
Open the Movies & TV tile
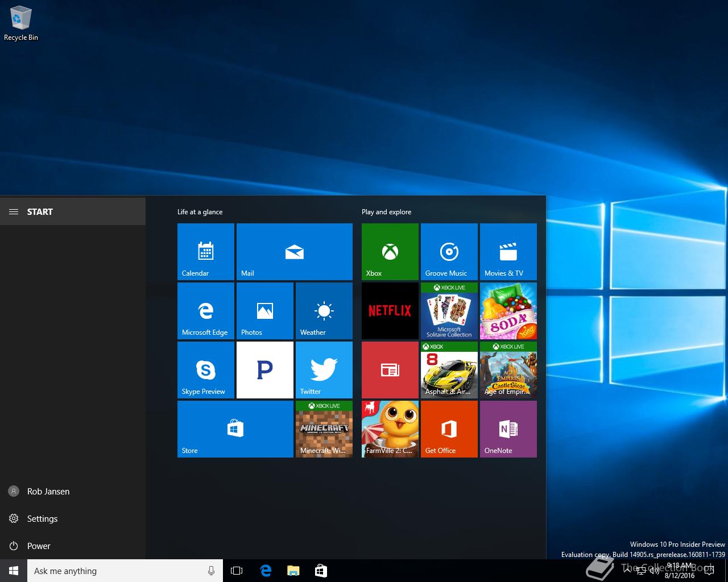pos(508,251)
